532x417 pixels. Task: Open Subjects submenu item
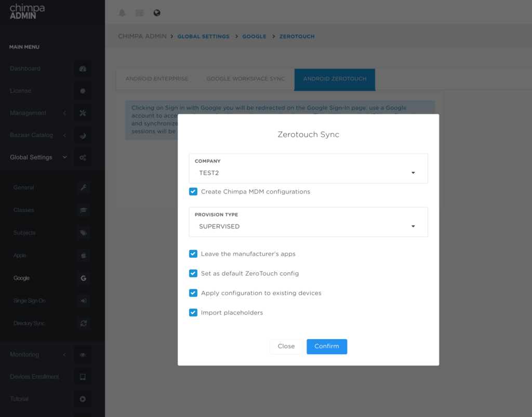point(24,233)
